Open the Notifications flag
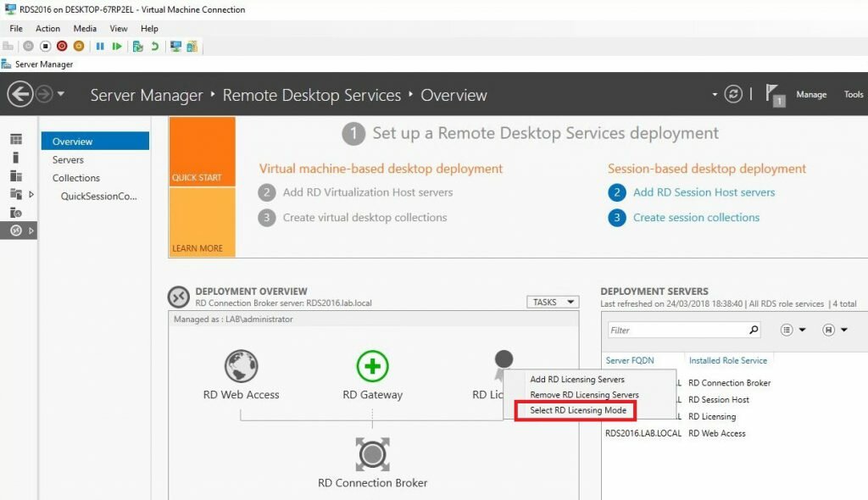Image resolution: width=868 pixels, height=500 pixels. click(775, 95)
